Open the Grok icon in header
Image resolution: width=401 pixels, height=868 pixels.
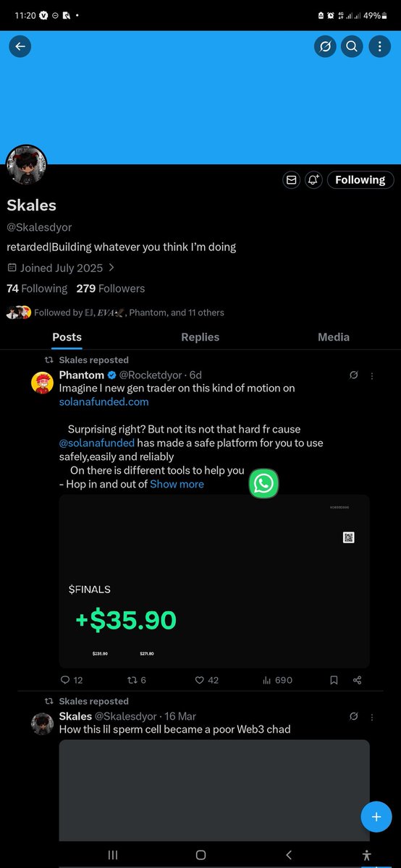tap(325, 46)
